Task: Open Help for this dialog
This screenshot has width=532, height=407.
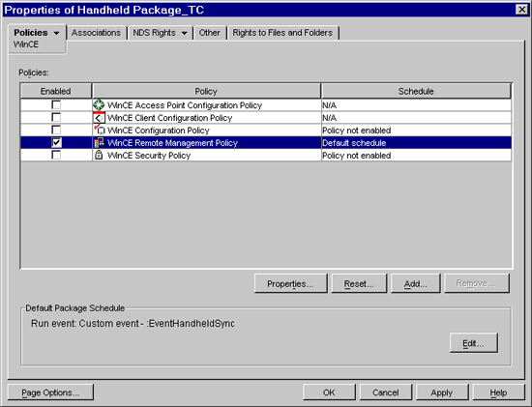Action: coord(498,392)
